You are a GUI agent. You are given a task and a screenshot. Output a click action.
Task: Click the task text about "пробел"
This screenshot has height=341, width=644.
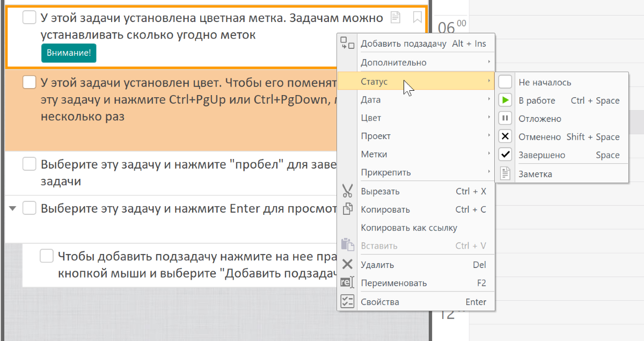click(188, 172)
